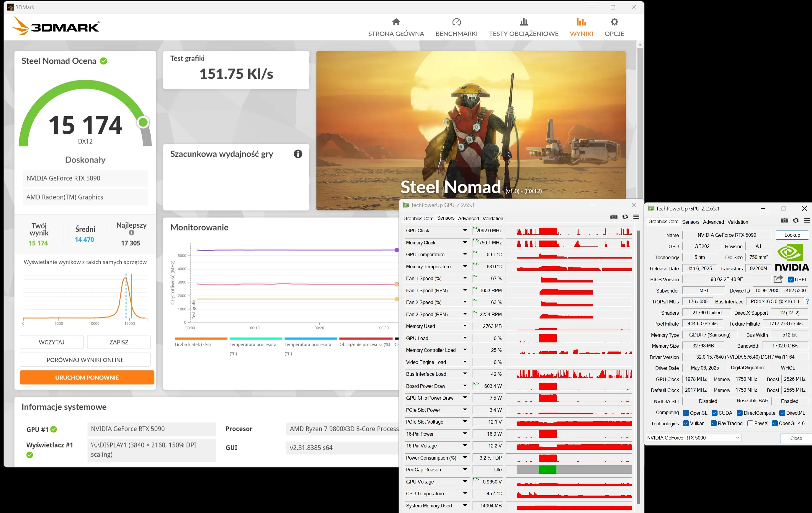Click the Uruchom Ponownie button
Image resolution: width=812 pixels, height=513 pixels.
87,378
